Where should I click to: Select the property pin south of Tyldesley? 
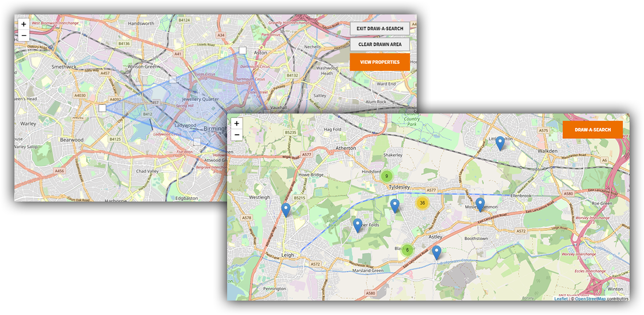click(x=394, y=206)
